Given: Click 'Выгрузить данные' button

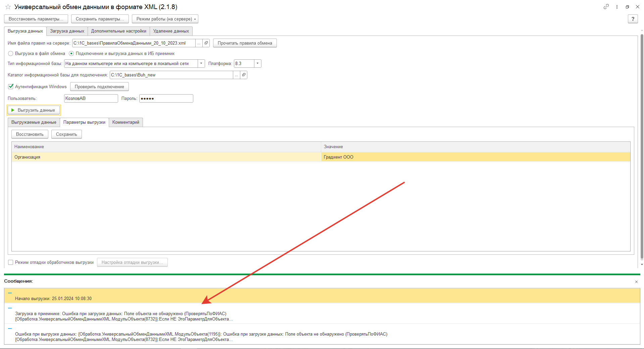Looking at the screenshot, I should point(34,110).
